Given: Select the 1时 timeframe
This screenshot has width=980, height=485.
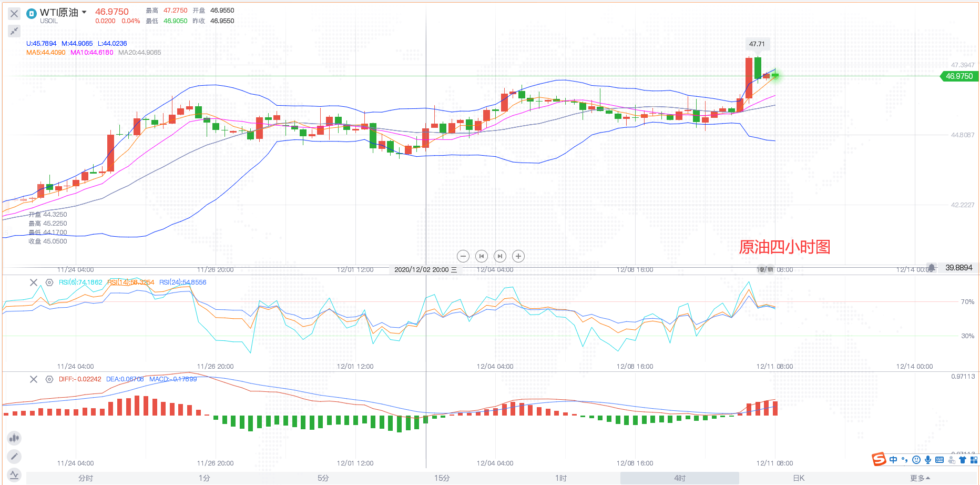Looking at the screenshot, I should (561, 478).
